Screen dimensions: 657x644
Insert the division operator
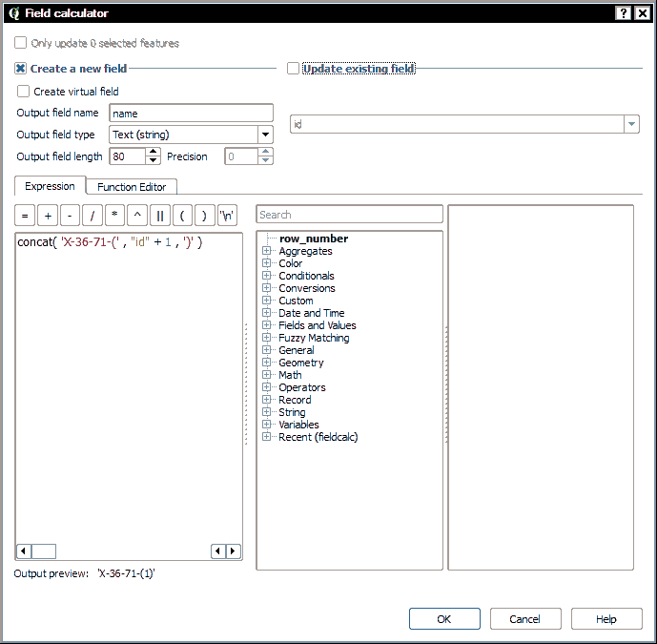click(x=92, y=215)
